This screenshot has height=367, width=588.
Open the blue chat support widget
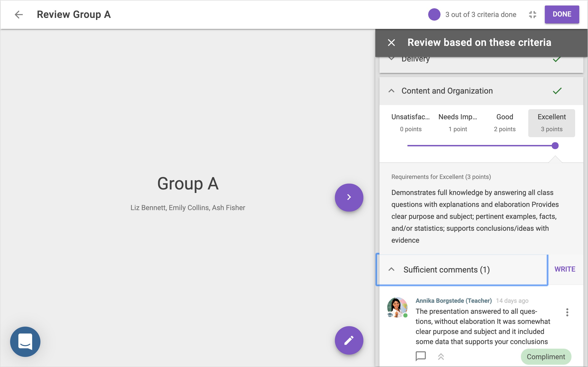25,342
